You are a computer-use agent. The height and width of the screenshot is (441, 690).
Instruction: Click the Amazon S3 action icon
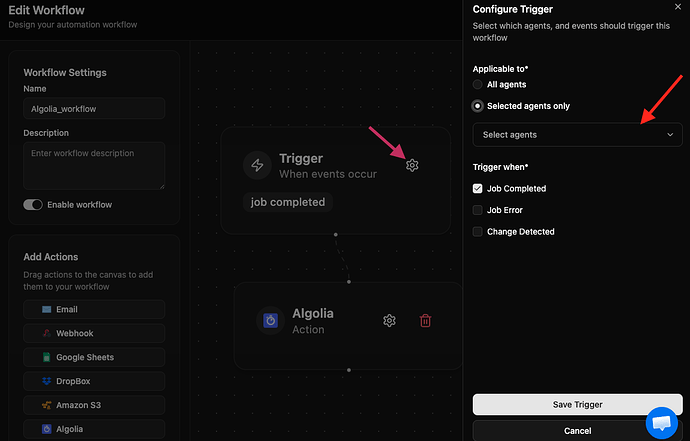point(46,405)
